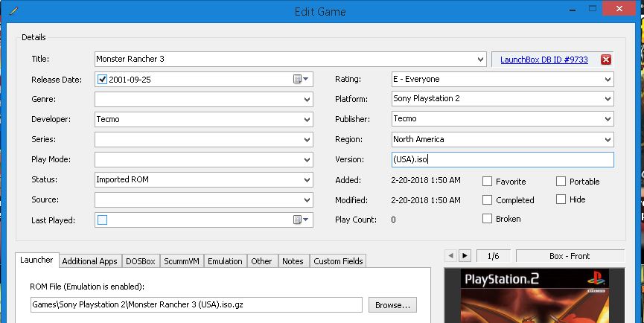Open the DOSBox tab

(x=141, y=261)
